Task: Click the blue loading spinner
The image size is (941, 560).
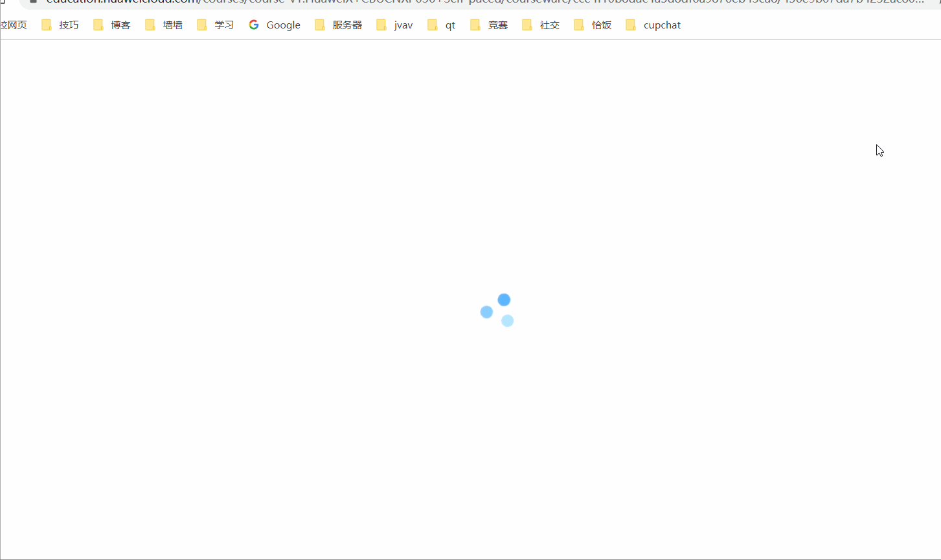Action: point(497,309)
